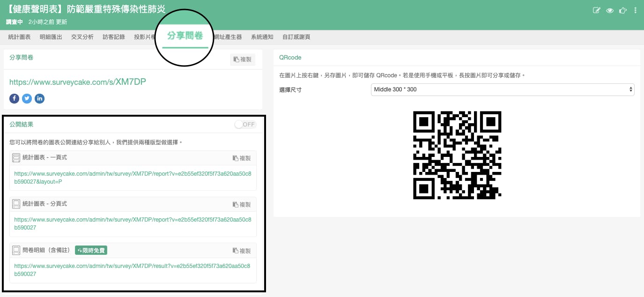Screen dimensions: 644x297
Task: Share the survey on LinkedIn
Action: tap(39, 98)
